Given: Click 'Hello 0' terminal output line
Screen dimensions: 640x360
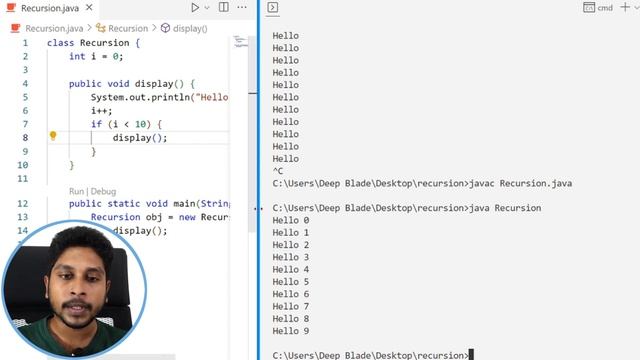Looking at the screenshot, I should pos(291,220).
